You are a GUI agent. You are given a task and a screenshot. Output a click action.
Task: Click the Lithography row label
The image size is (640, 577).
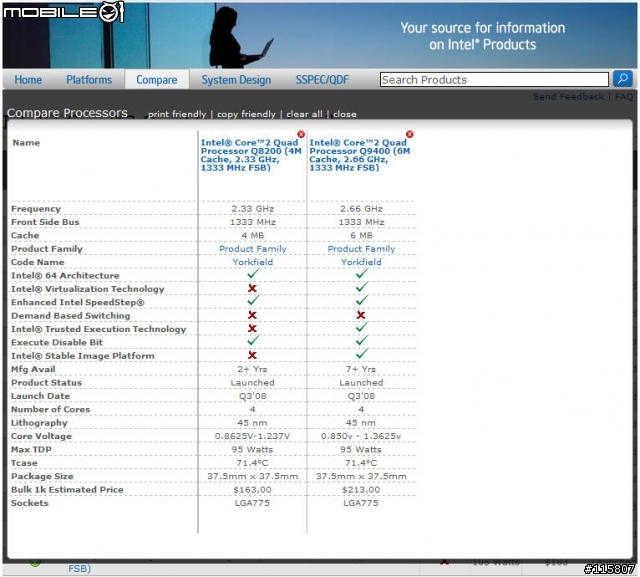point(39,423)
